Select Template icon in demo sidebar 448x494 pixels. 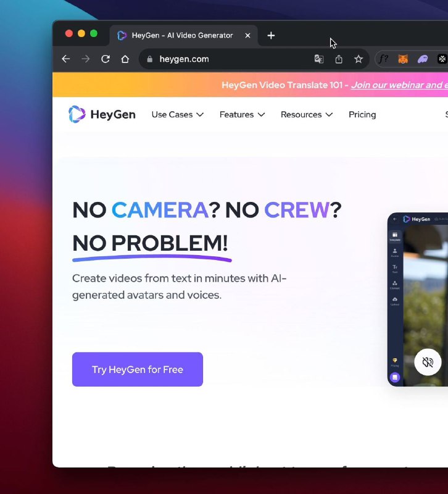(x=395, y=237)
